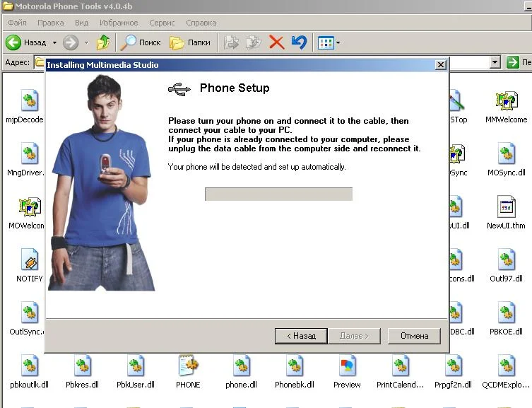The height and width of the screenshot is (408, 532).
Task: Click the Copy To toolbar icon
Action: click(254, 42)
